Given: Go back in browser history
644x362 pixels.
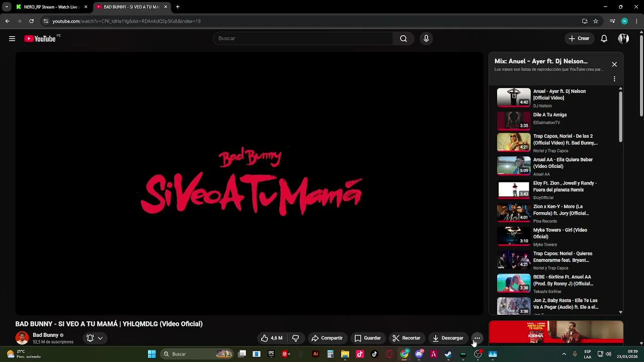Looking at the screenshot, I should pyautogui.click(x=7, y=21).
